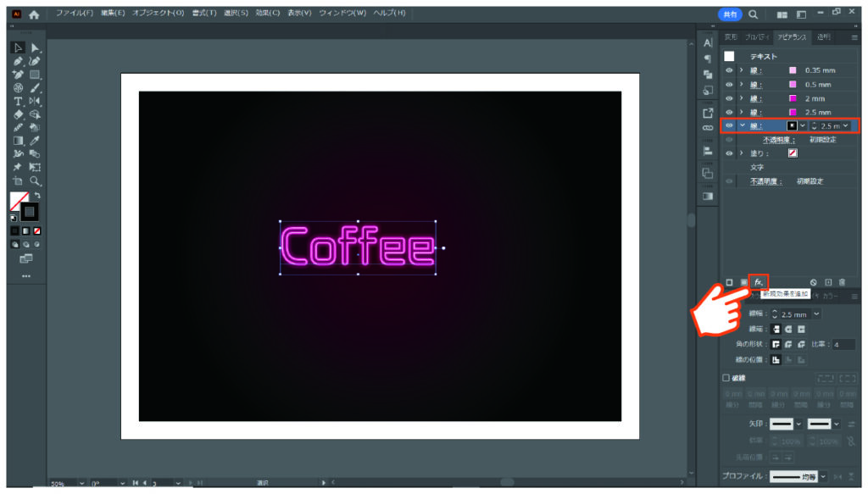868x494 pixels.
Task: Click delete selected item trash icon
Action: click(x=842, y=282)
